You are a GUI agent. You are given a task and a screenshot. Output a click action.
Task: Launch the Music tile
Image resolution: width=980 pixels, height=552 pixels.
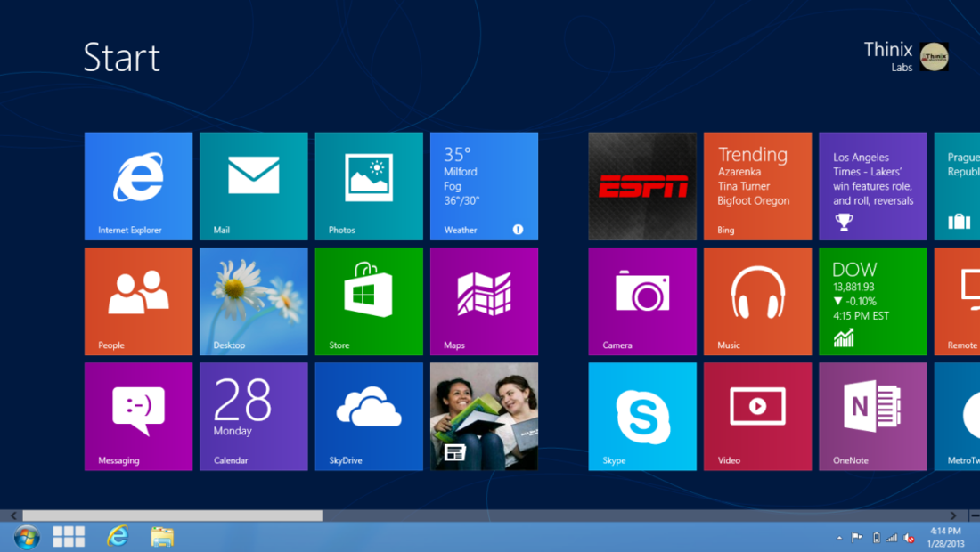(x=757, y=302)
